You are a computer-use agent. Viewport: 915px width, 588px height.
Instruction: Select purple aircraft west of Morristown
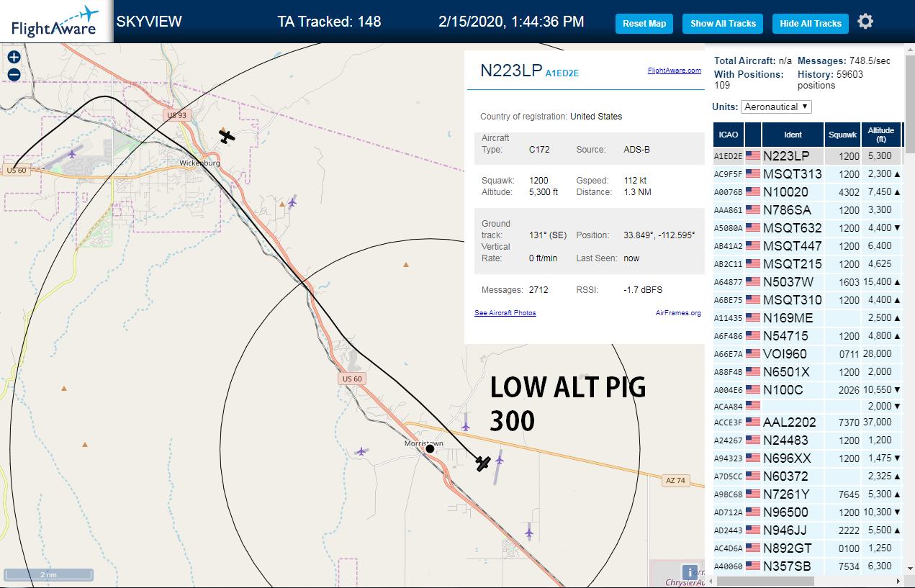(360, 451)
